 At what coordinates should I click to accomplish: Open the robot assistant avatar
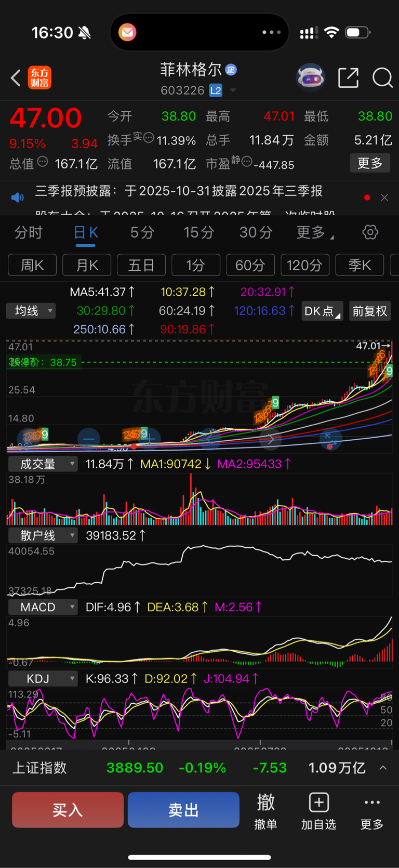click(310, 78)
